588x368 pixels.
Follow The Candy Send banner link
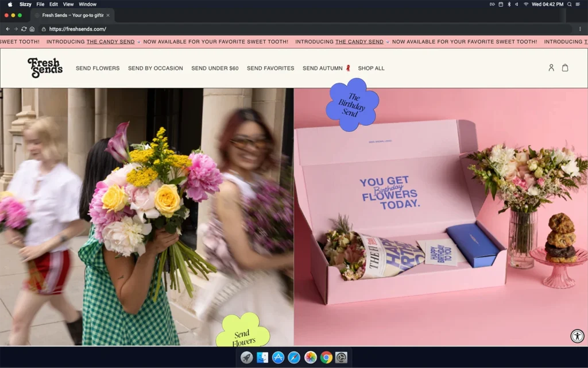(x=110, y=42)
